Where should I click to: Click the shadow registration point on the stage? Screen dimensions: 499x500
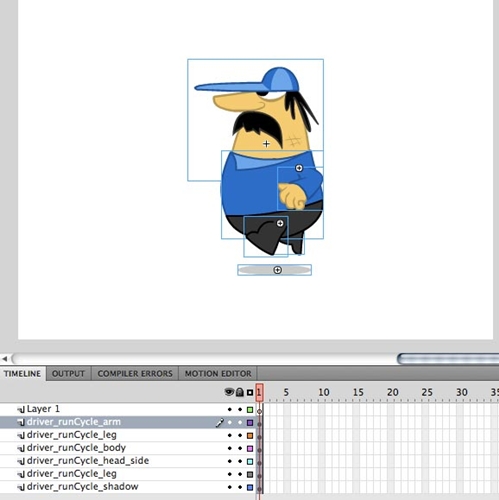[x=277, y=270]
